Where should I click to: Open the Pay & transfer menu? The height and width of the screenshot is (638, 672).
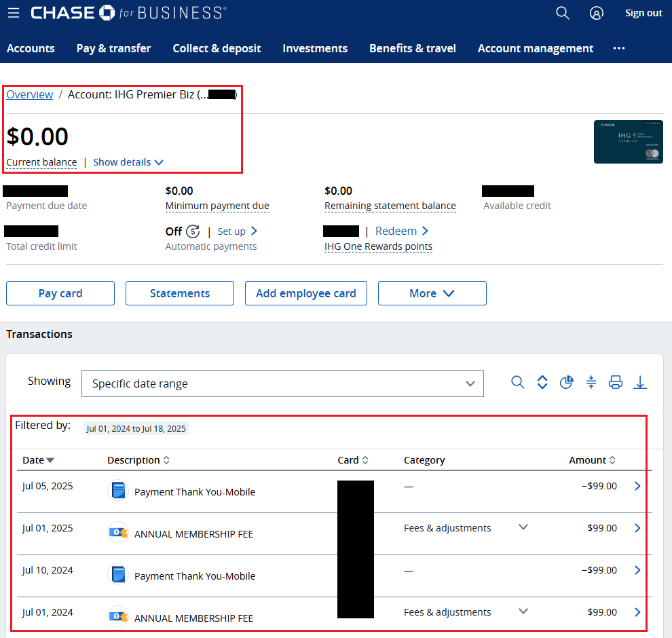(x=113, y=48)
